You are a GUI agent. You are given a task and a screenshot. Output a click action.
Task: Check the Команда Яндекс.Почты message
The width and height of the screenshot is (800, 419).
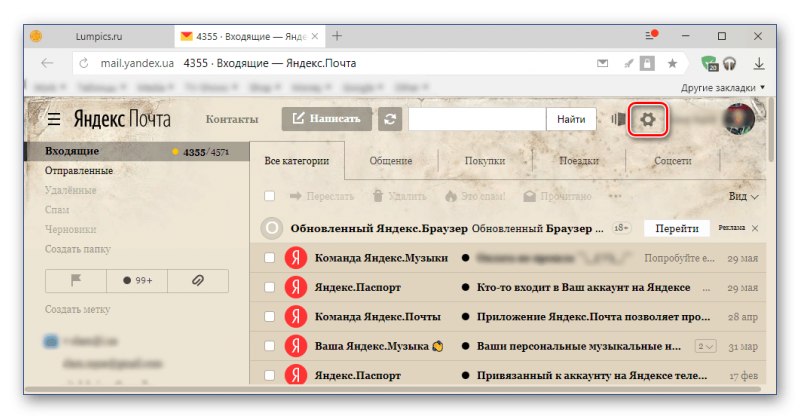[x=269, y=316]
